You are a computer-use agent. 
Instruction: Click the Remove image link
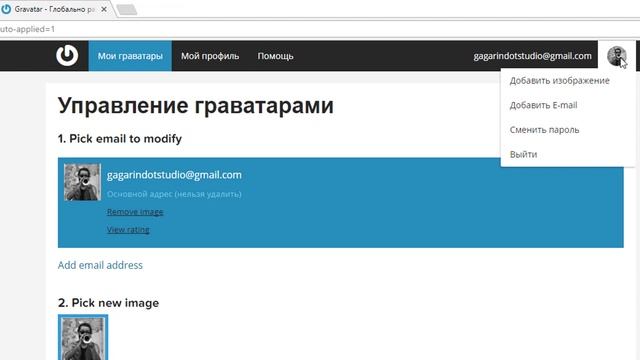[x=135, y=212]
